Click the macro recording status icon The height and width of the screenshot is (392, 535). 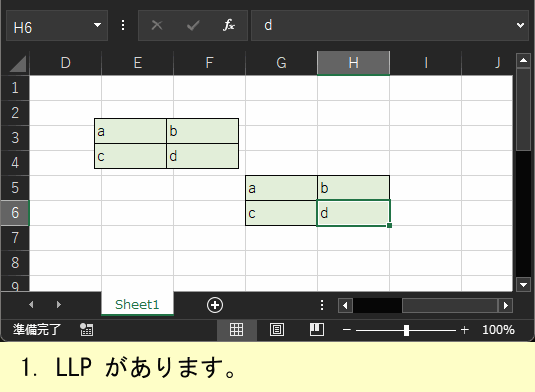[86, 330]
